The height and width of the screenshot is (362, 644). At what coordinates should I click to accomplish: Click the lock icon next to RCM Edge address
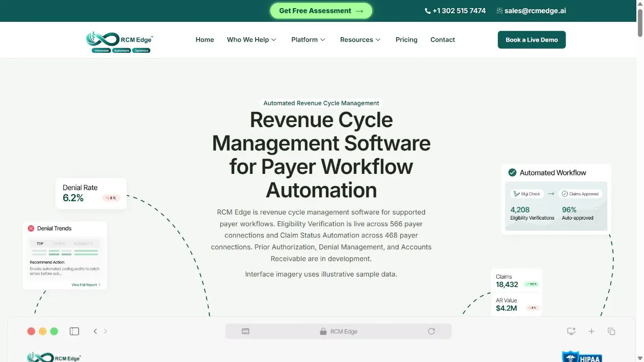pyautogui.click(x=323, y=331)
